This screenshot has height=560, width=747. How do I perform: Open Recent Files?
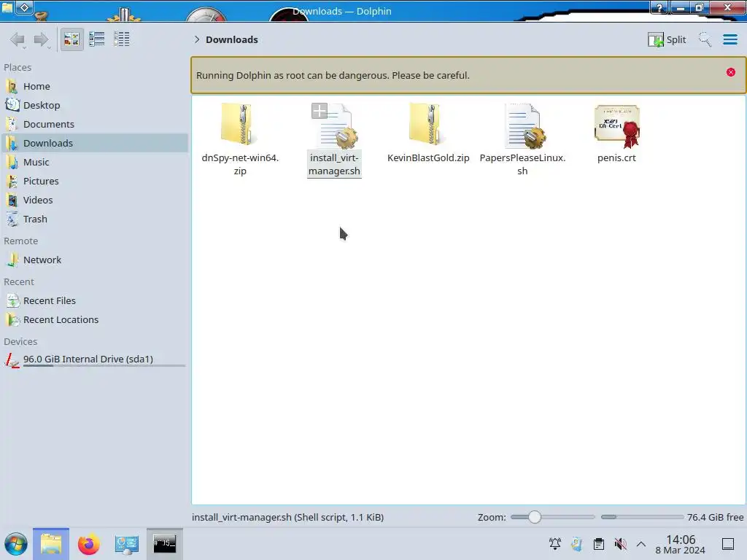pyautogui.click(x=96, y=301)
